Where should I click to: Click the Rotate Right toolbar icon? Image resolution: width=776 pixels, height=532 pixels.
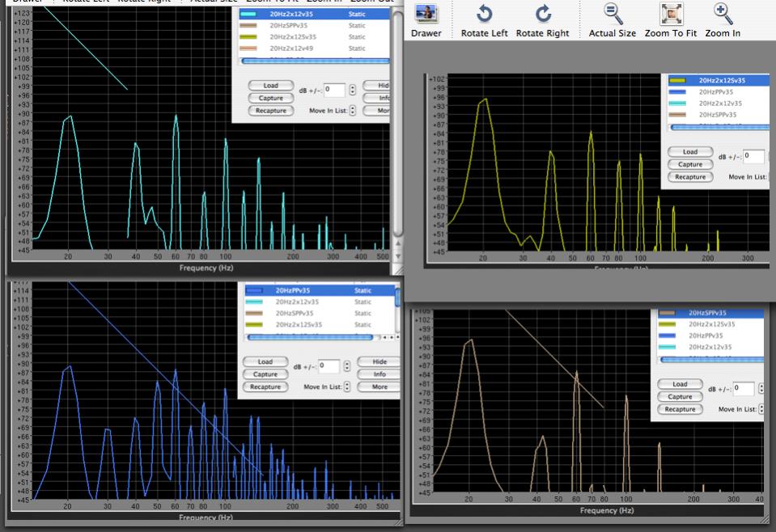543,14
